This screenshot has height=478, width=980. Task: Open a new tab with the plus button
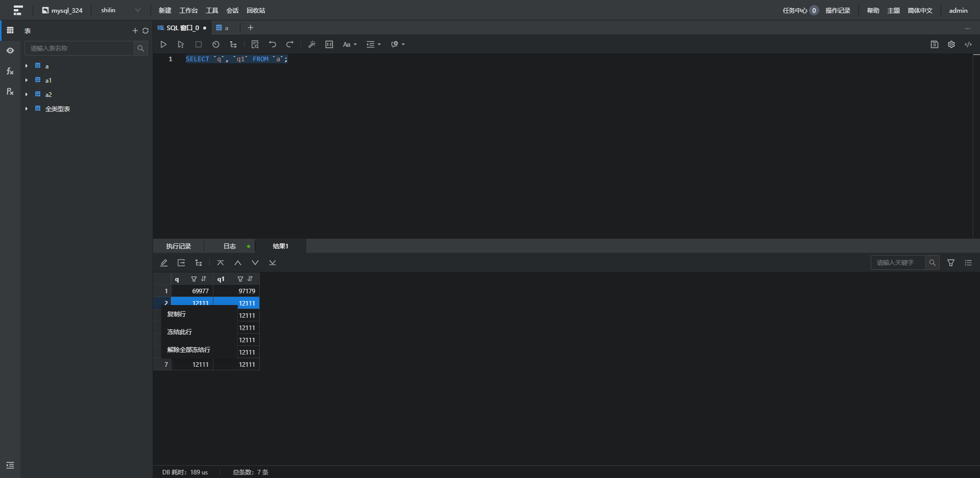coord(250,28)
